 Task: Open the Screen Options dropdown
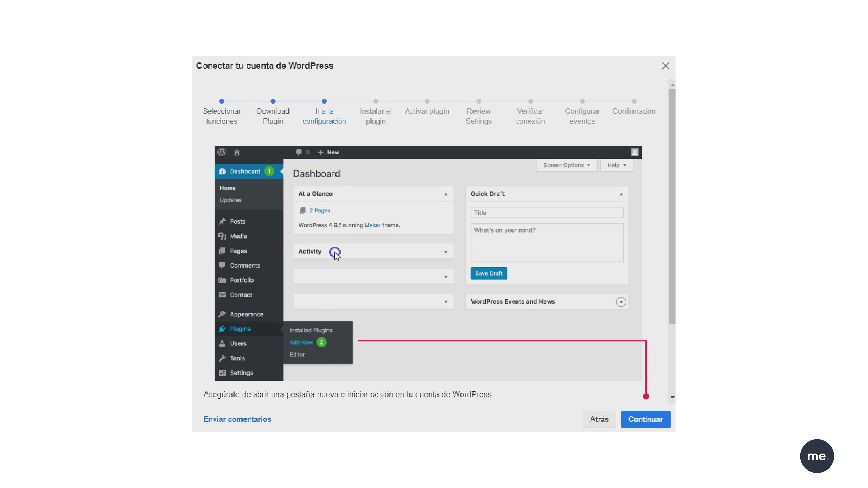pos(567,165)
